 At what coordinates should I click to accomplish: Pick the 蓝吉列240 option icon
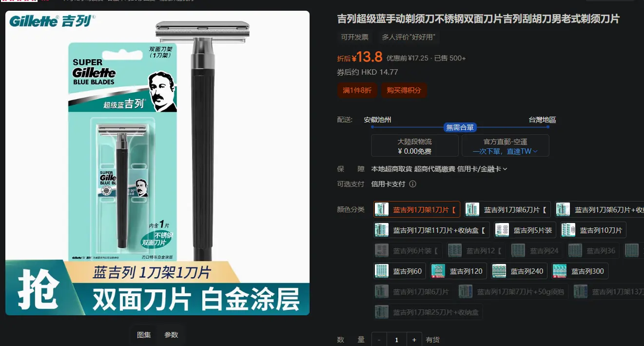click(499, 271)
